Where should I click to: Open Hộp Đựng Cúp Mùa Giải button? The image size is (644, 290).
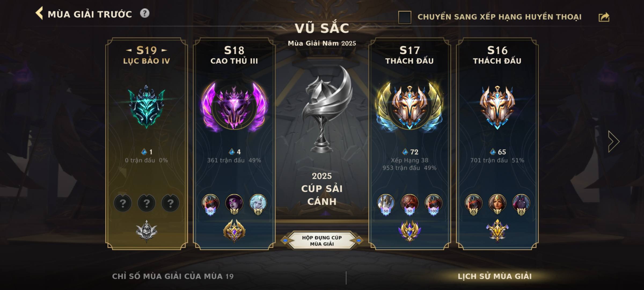pos(322,241)
